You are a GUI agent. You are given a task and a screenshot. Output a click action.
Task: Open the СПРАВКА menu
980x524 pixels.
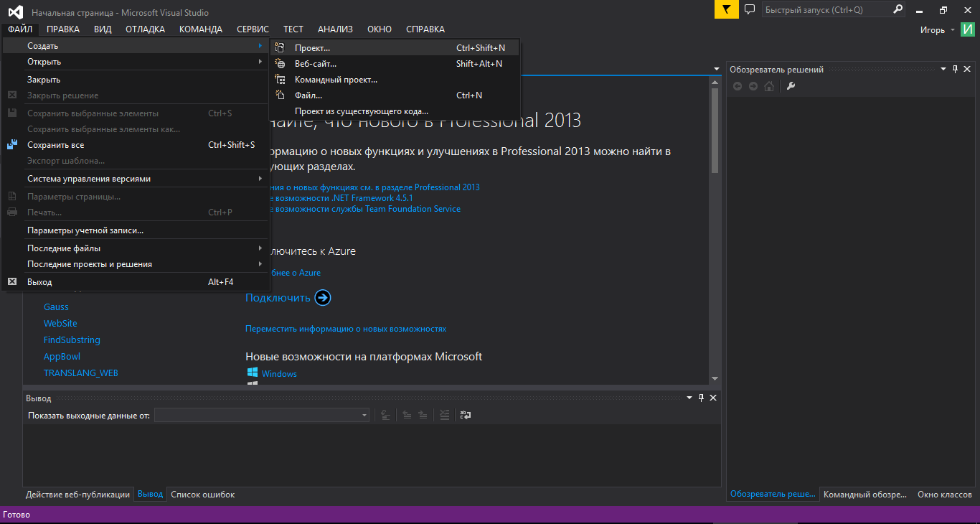[425, 29]
